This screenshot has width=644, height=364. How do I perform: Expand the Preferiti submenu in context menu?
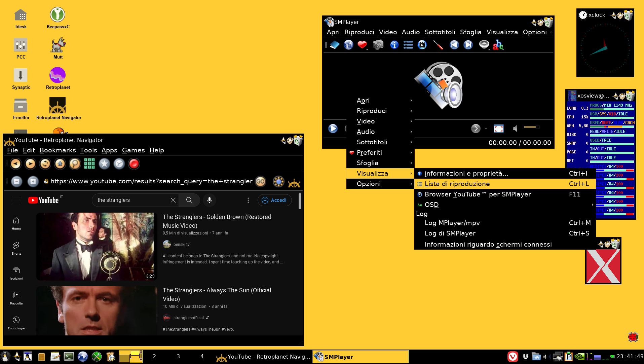(380, 153)
